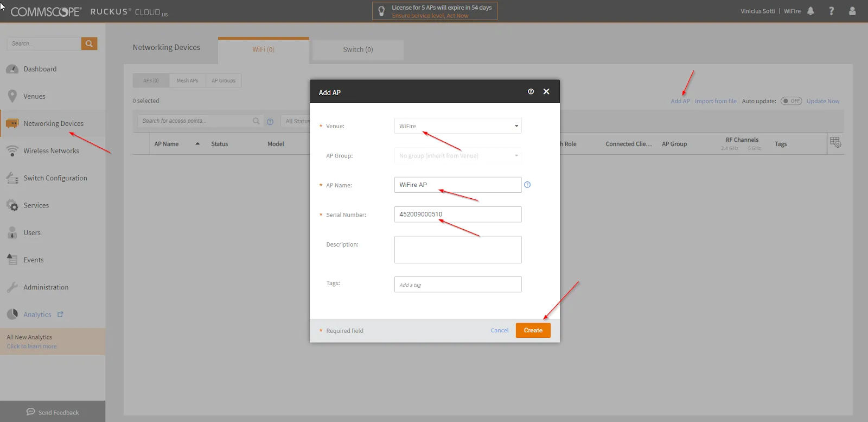Click the search help icon beside AP search

pyautogui.click(x=270, y=122)
